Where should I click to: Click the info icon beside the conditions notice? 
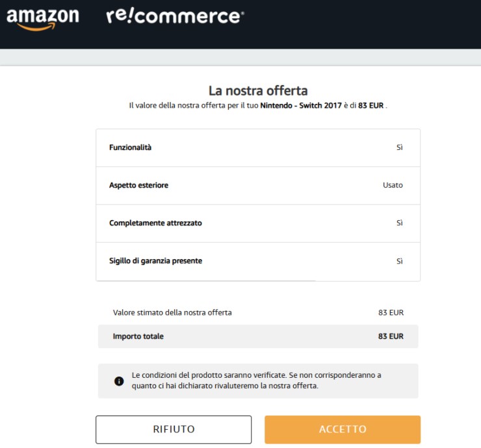click(119, 381)
